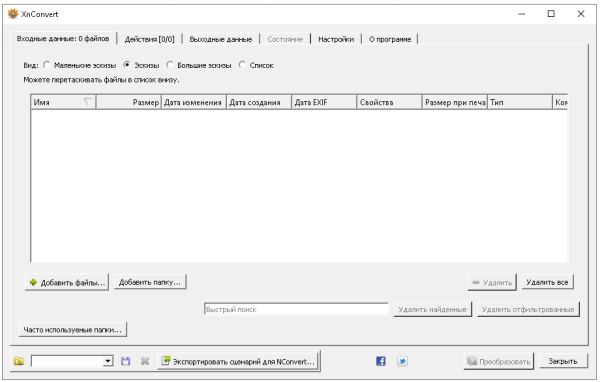Click the XnConvert app logo in title bar
The height and width of the screenshot is (382, 600).
(x=13, y=14)
